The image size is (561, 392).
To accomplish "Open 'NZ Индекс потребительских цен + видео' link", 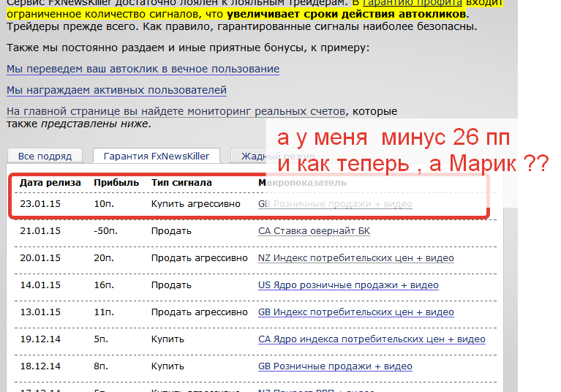I will (356, 258).
